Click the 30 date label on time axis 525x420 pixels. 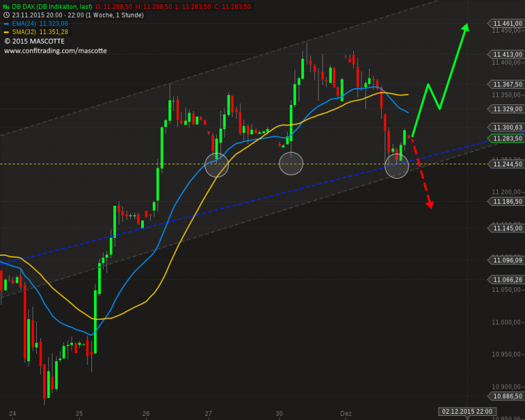pyautogui.click(x=280, y=414)
